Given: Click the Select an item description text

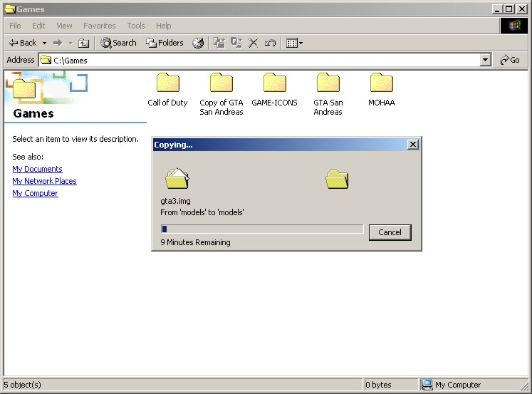Looking at the screenshot, I should [75, 139].
